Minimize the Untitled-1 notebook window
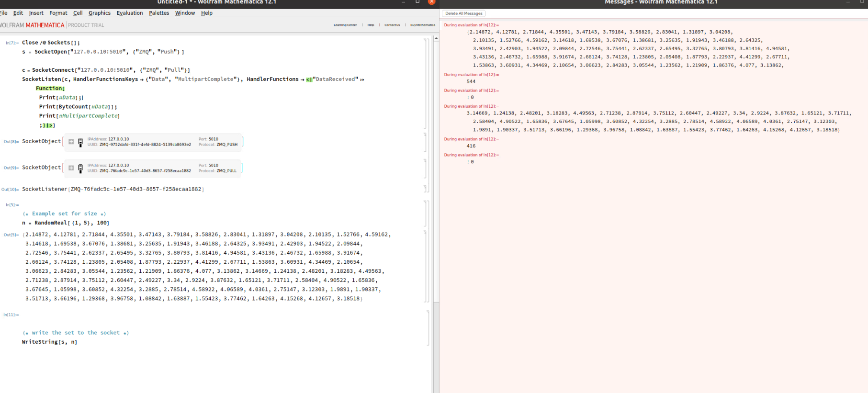The image size is (868, 393). click(x=404, y=2)
